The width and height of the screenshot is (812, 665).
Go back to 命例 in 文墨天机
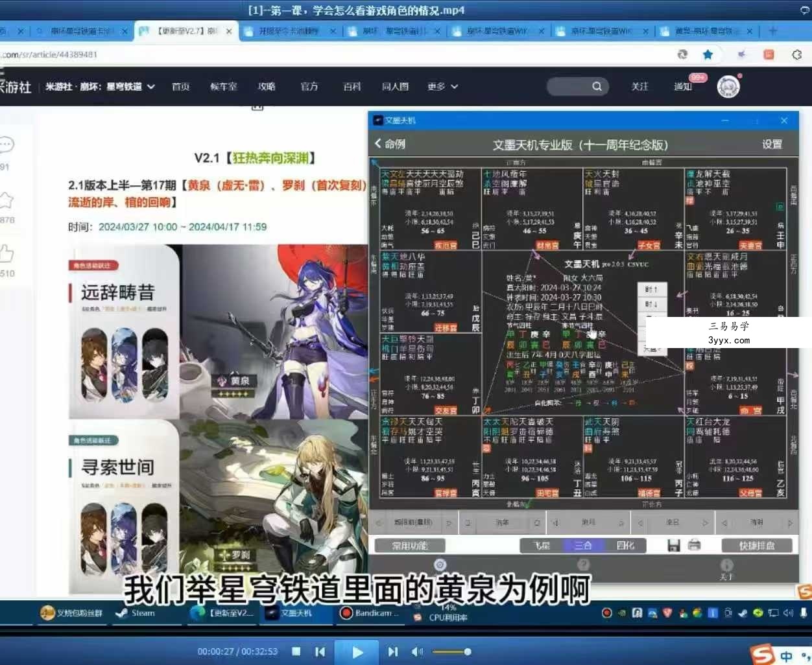(390, 144)
